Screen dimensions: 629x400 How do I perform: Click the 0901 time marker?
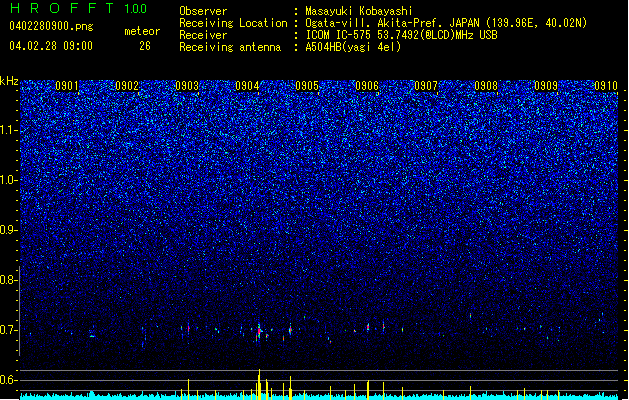coord(67,86)
